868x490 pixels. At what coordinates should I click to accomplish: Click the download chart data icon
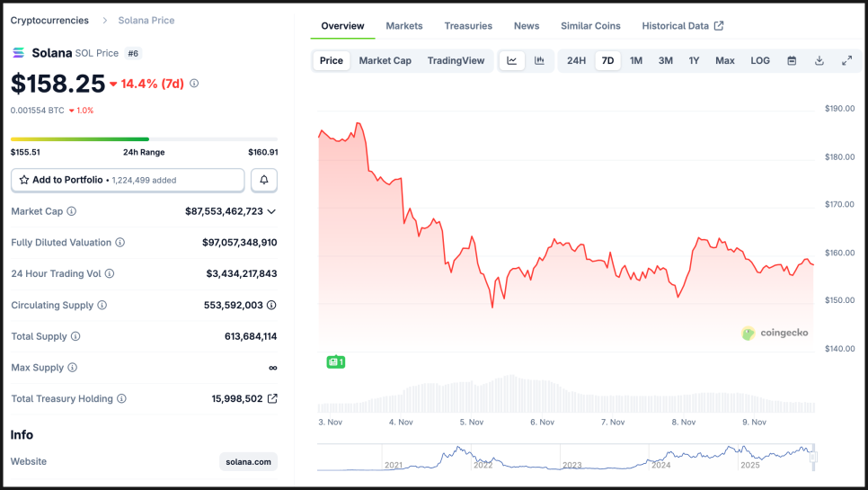[x=819, y=61]
